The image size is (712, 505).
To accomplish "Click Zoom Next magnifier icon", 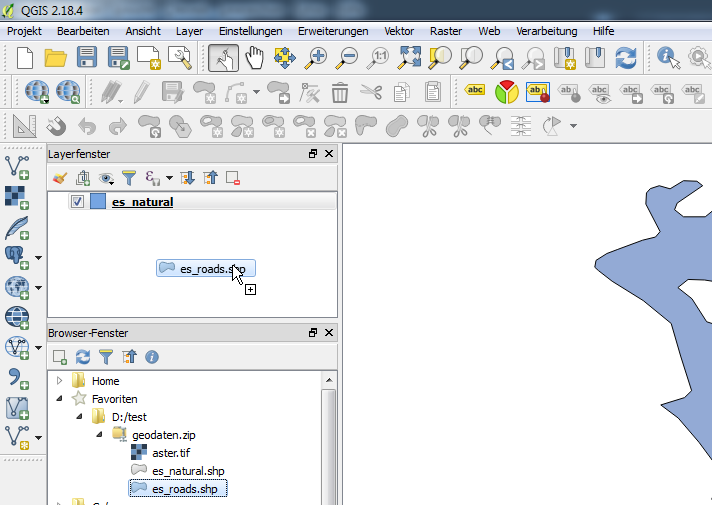I will 533,58.
